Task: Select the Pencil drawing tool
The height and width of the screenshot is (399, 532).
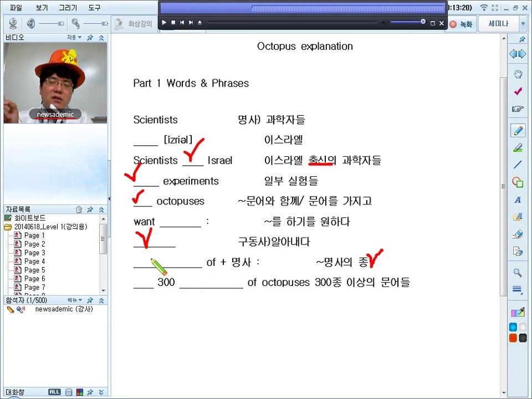Action: (518, 131)
